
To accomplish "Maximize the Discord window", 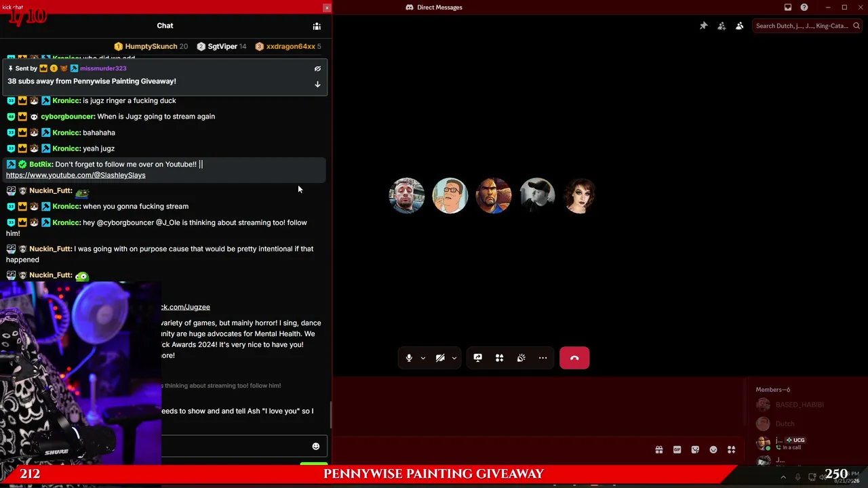I will (844, 7).
